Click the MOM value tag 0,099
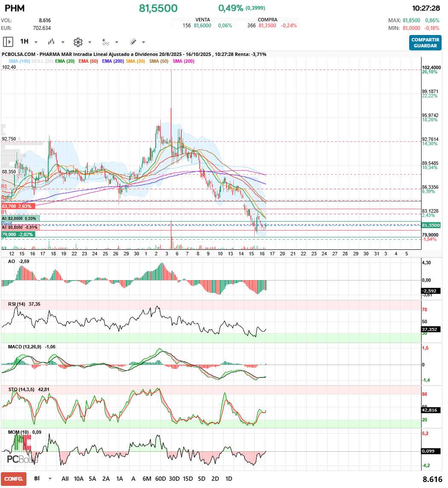This screenshot has height=488, width=448. tap(431, 451)
